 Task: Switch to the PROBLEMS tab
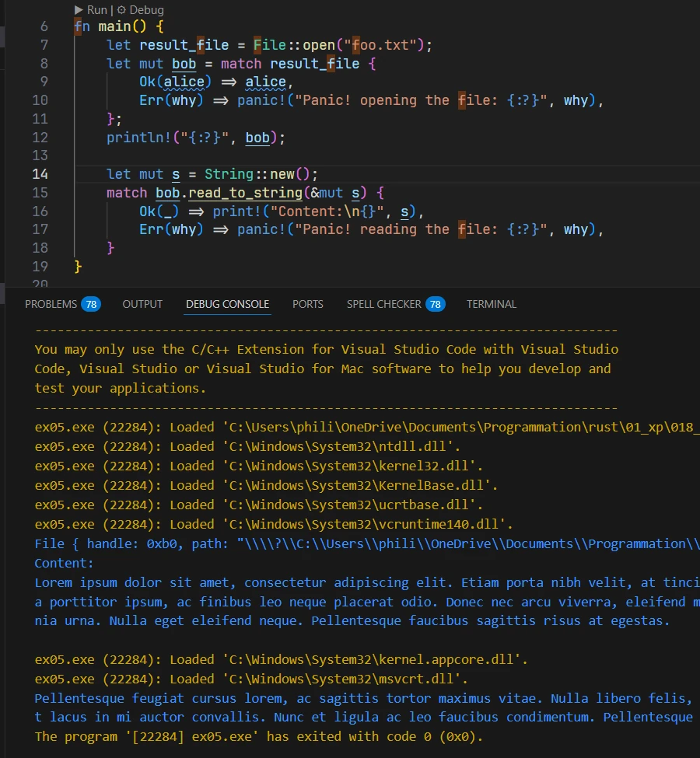coord(51,304)
